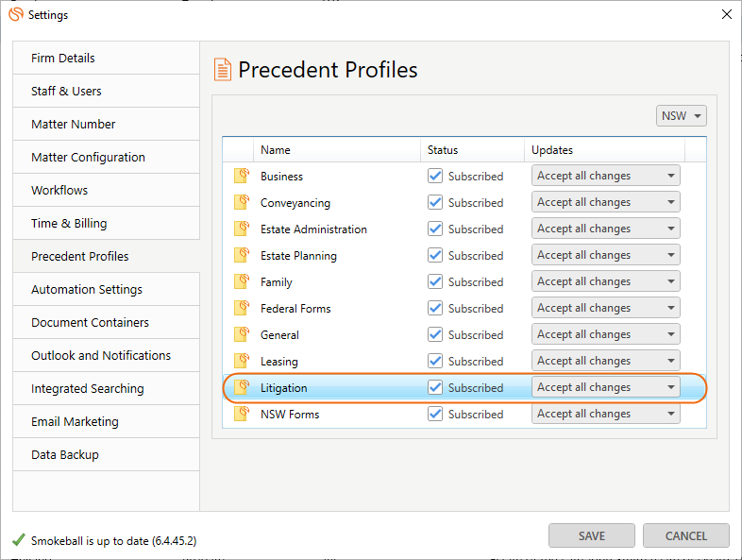Open Updates dropdown for Business
The width and height of the screenshot is (742, 560).
(606, 176)
